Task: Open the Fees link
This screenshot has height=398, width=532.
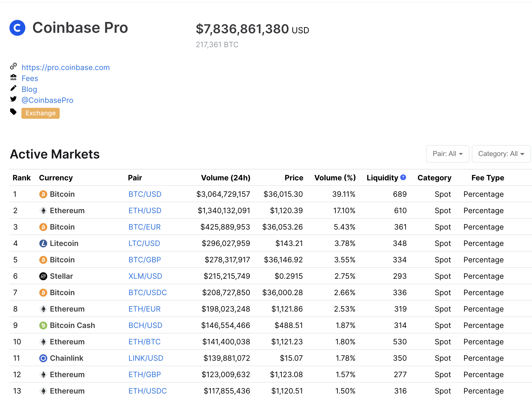Action: [x=30, y=79]
